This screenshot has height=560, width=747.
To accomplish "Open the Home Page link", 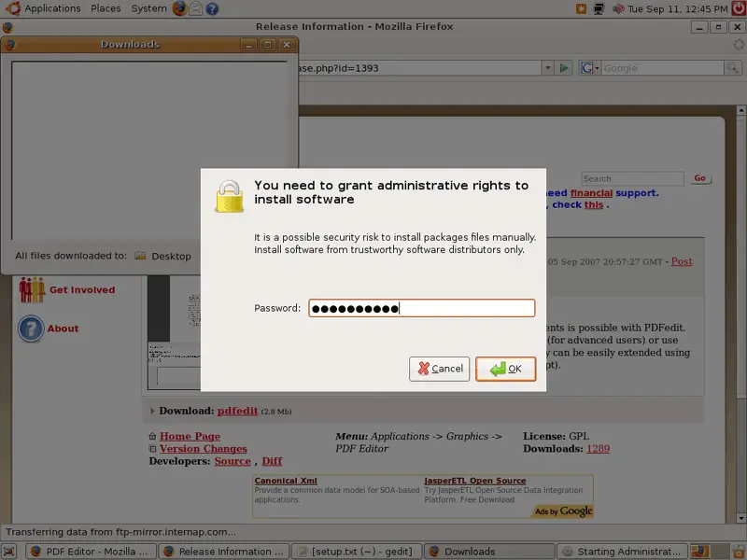I will tap(190, 436).
